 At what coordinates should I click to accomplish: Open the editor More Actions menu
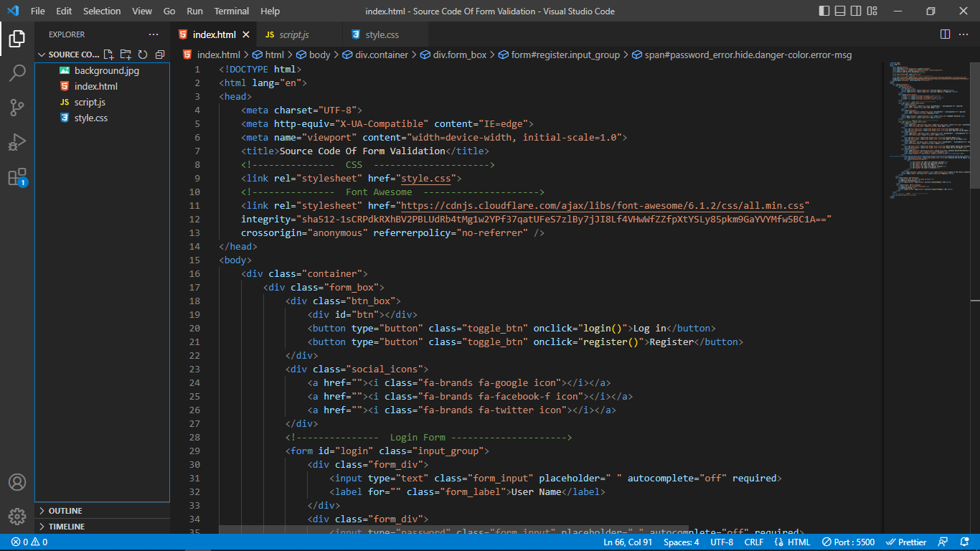point(964,34)
